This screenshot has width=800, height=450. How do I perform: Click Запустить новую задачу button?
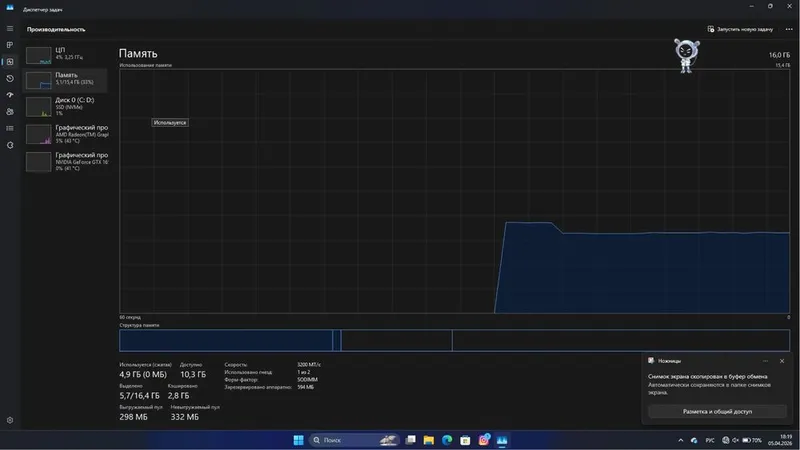tap(740, 29)
